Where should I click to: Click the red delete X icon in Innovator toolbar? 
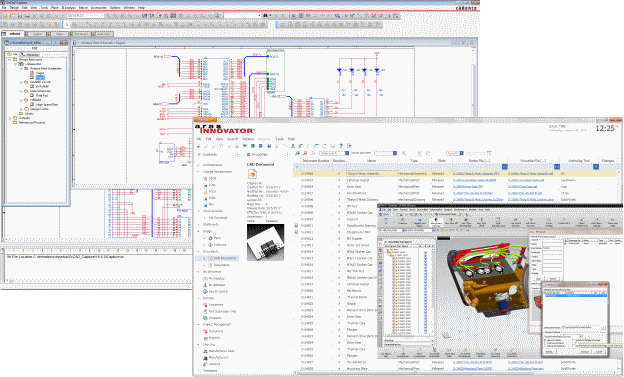[237, 146]
